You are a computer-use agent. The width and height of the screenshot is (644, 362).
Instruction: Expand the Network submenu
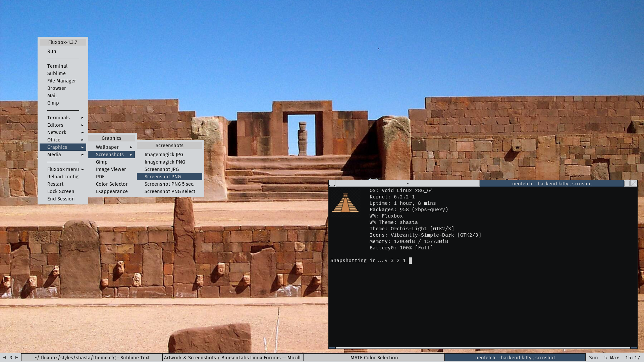click(63, 132)
